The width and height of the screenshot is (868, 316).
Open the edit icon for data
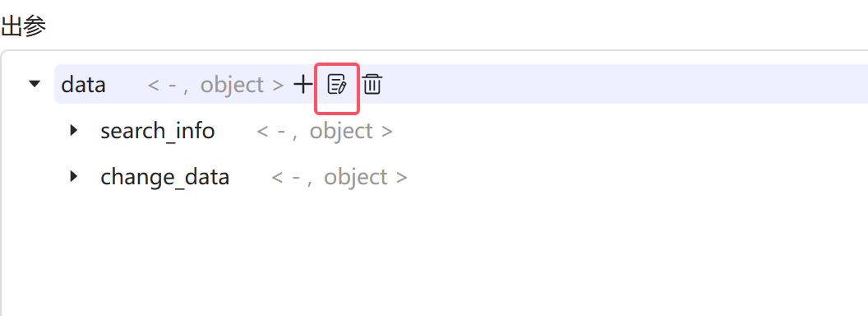(336, 85)
